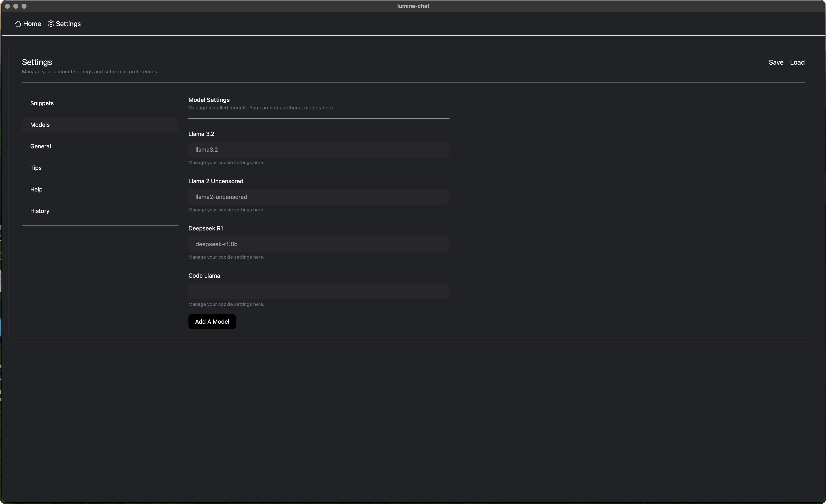Follow the 'here' additional models link
The width and height of the screenshot is (826, 504).
point(327,108)
